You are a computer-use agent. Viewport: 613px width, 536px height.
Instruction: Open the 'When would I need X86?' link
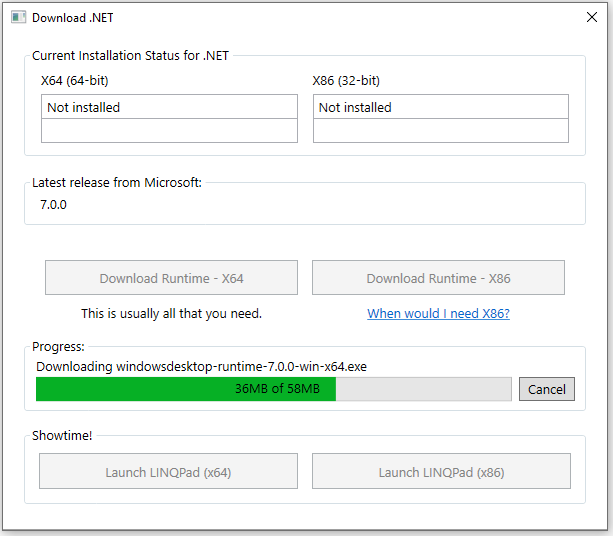[x=438, y=314]
